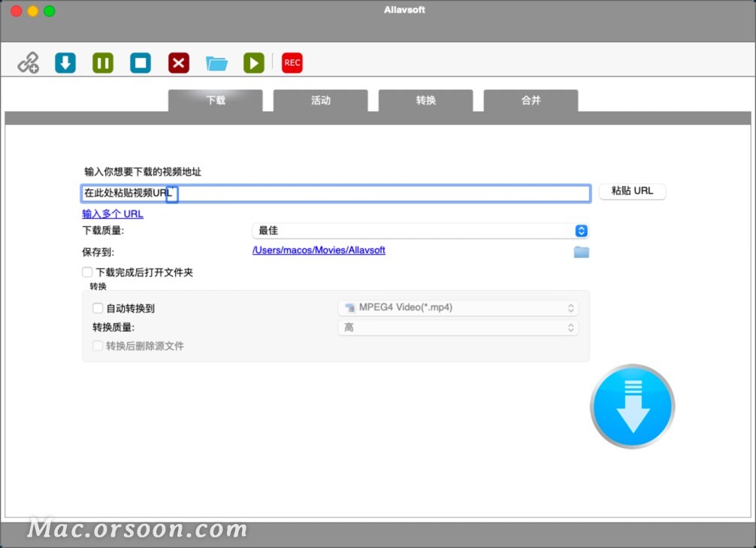This screenshot has height=548, width=756.
Task: Click the folder icon beside save path
Action: click(581, 253)
